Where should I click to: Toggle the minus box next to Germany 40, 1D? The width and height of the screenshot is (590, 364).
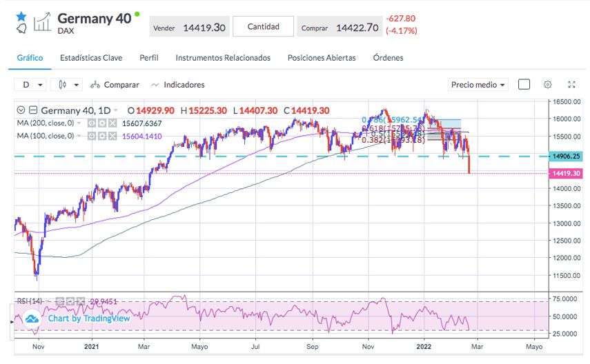point(33,110)
